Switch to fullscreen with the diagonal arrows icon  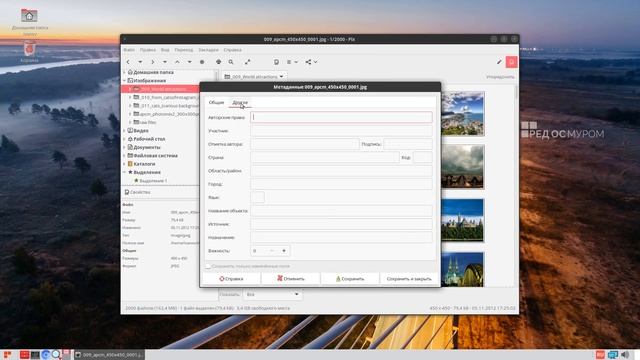pos(247,62)
